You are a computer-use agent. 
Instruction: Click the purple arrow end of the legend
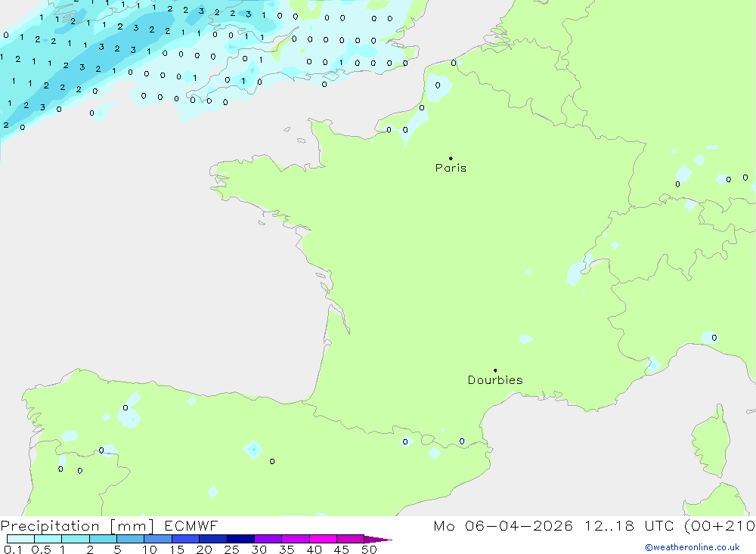[378, 539]
